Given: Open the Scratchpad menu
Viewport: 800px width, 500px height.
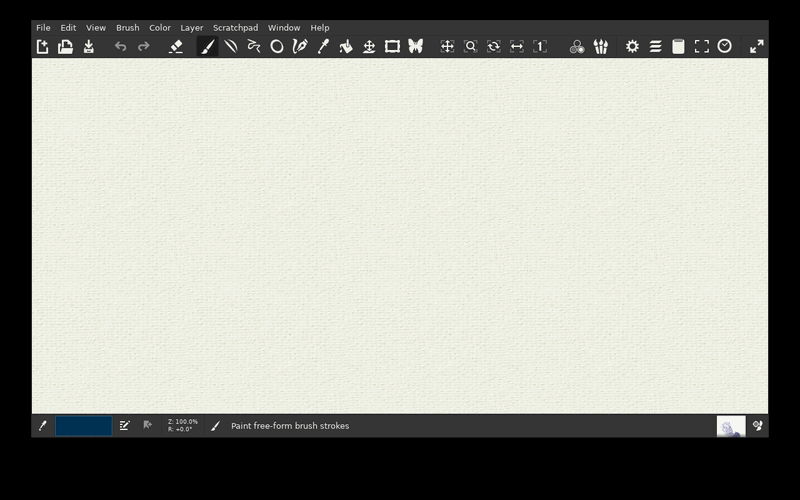Looking at the screenshot, I should [x=236, y=28].
